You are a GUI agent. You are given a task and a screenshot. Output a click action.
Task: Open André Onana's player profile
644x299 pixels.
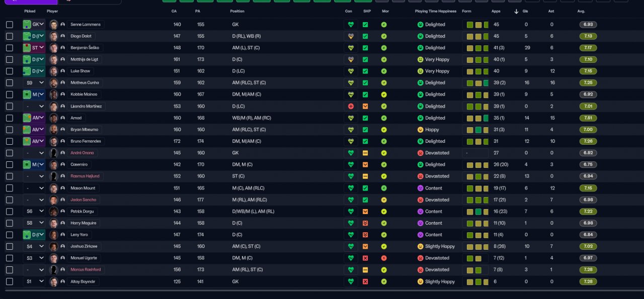[82, 153]
